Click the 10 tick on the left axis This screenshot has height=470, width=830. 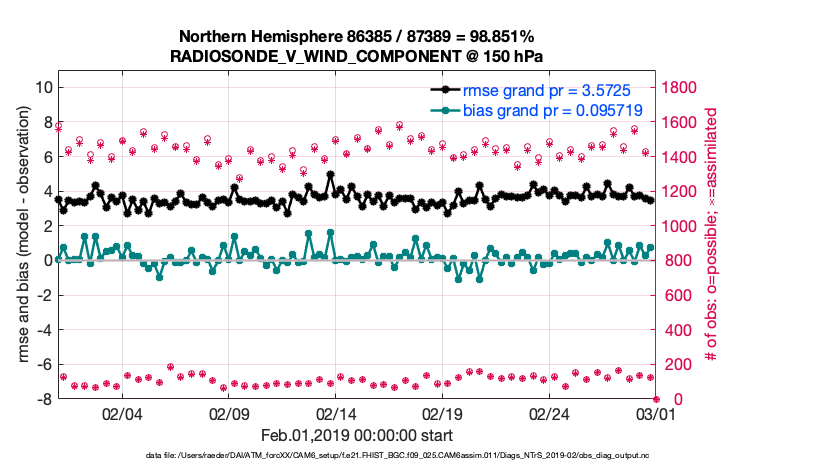42,87
